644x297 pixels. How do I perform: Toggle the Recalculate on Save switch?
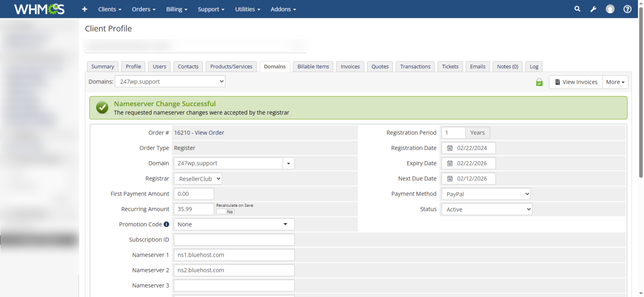point(225,212)
